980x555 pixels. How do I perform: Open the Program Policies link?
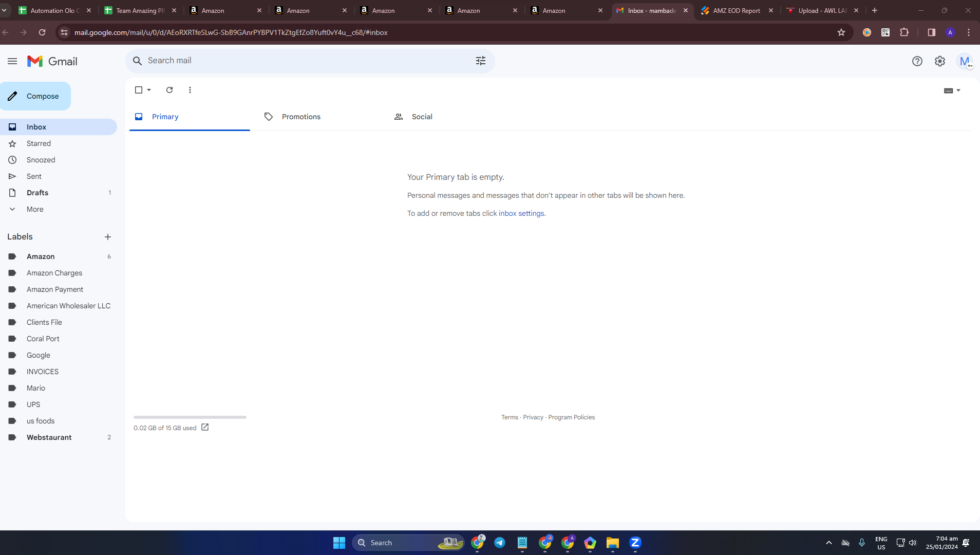click(572, 417)
